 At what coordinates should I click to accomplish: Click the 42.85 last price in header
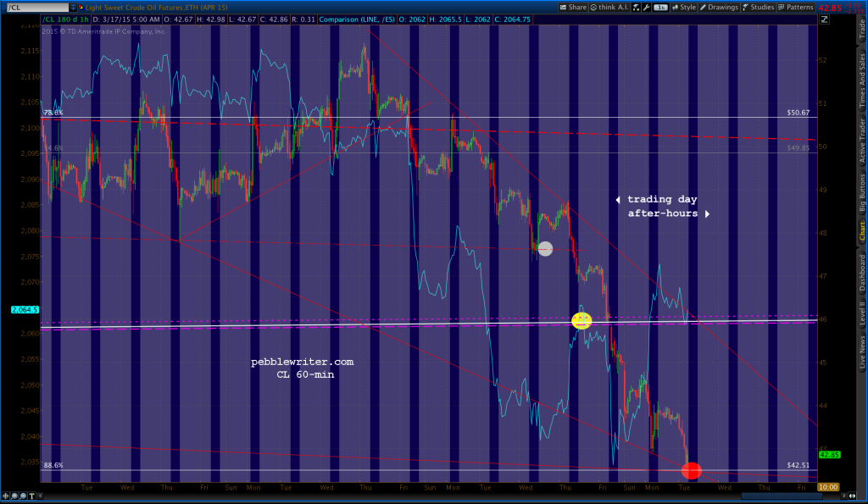(830, 8)
